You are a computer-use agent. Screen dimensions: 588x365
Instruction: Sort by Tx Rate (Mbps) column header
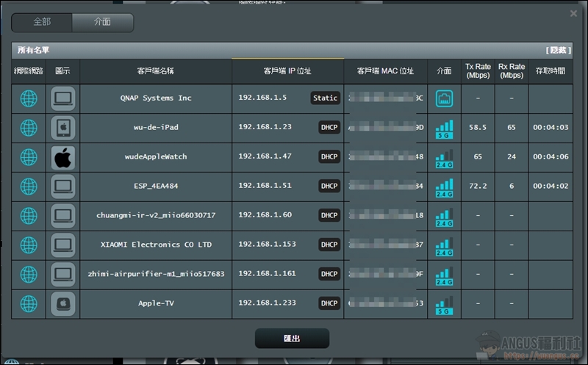pos(478,71)
